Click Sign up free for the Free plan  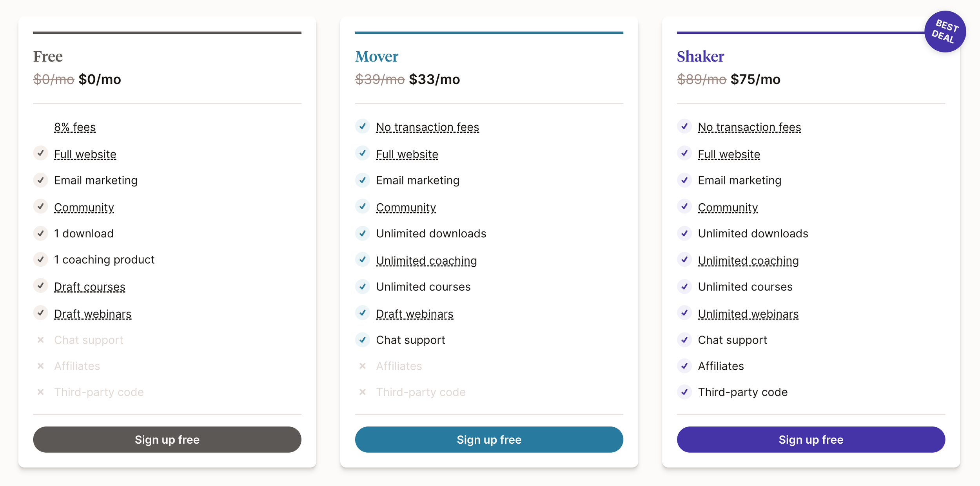pyautogui.click(x=167, y=439)
